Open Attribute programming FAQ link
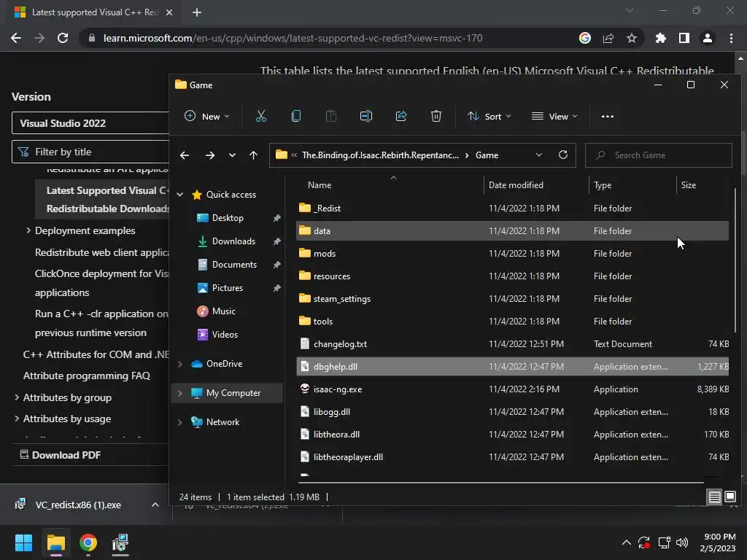Viewport: 747px width, 560px height. (86, 376)
